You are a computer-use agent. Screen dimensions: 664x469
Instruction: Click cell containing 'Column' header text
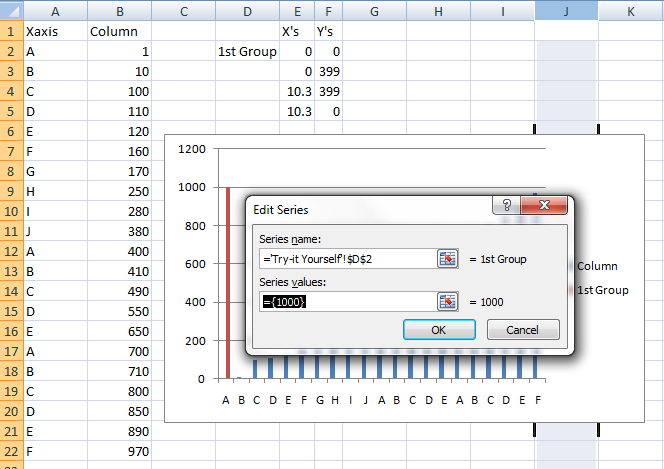point(119,31)
